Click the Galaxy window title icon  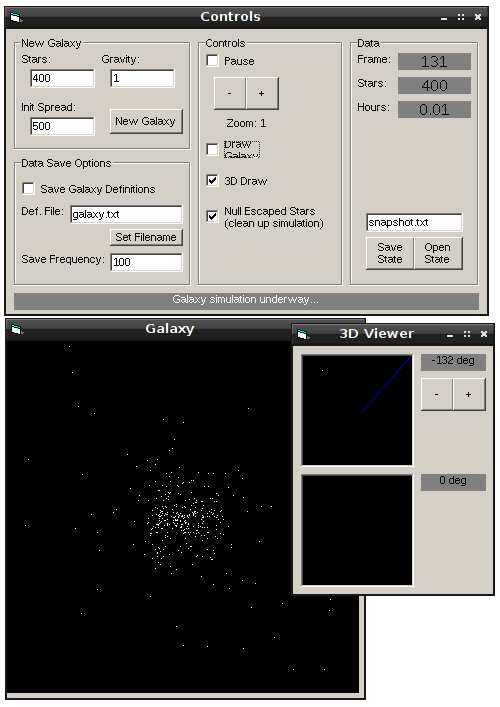(x=16, y=330)
